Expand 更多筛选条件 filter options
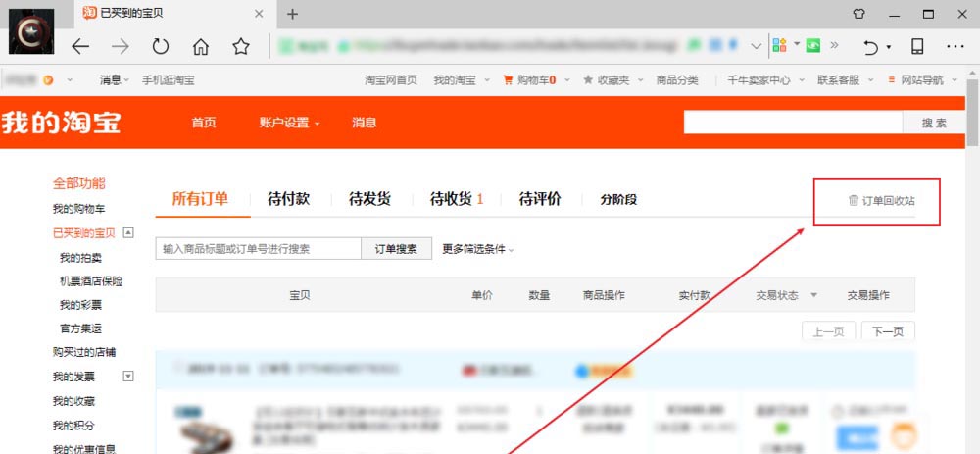 click(x=478, y=249)
